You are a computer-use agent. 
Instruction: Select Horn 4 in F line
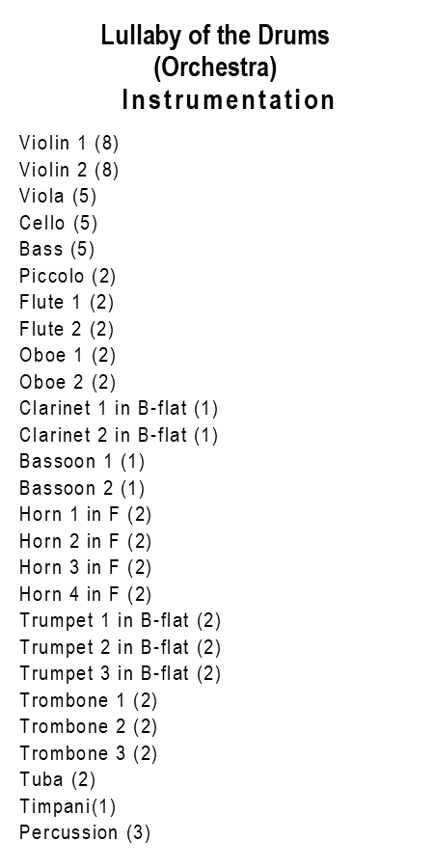click(85, 594)
